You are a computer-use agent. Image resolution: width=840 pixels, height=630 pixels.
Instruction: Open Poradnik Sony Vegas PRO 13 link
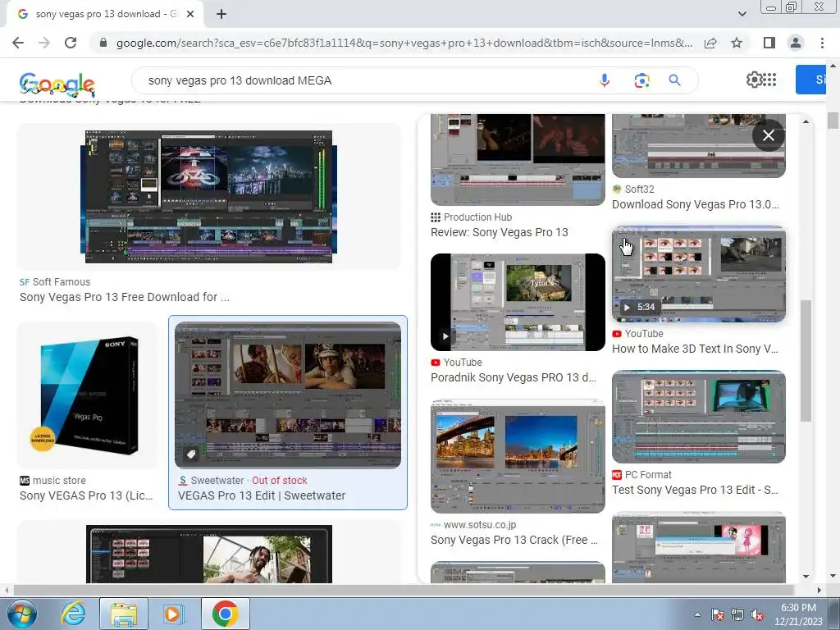coord(514,377)
